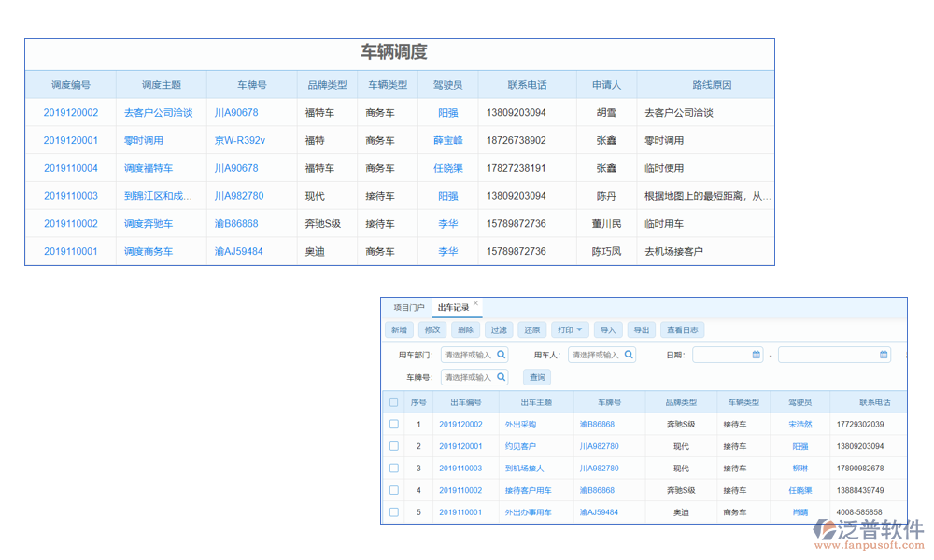The width and height of the screenshot is (934, 560).
Task: Check the checkbox for row 2019120002 外出采购
Action: 394,424
